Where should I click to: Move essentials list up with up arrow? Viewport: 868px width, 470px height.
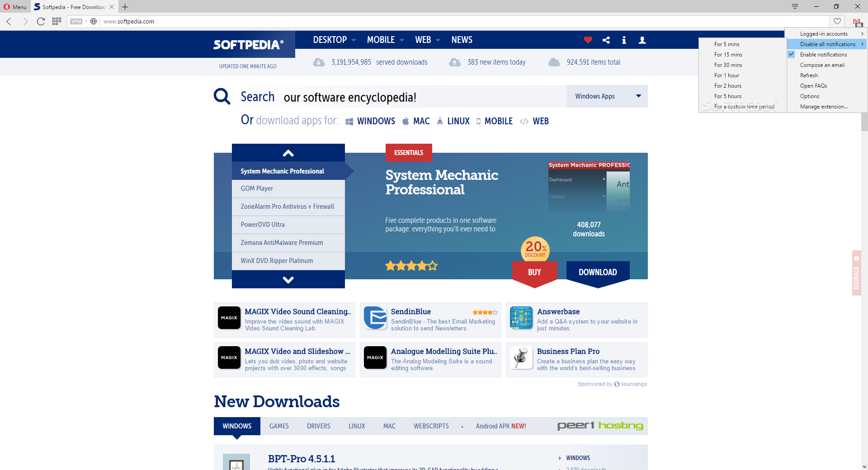288,153
